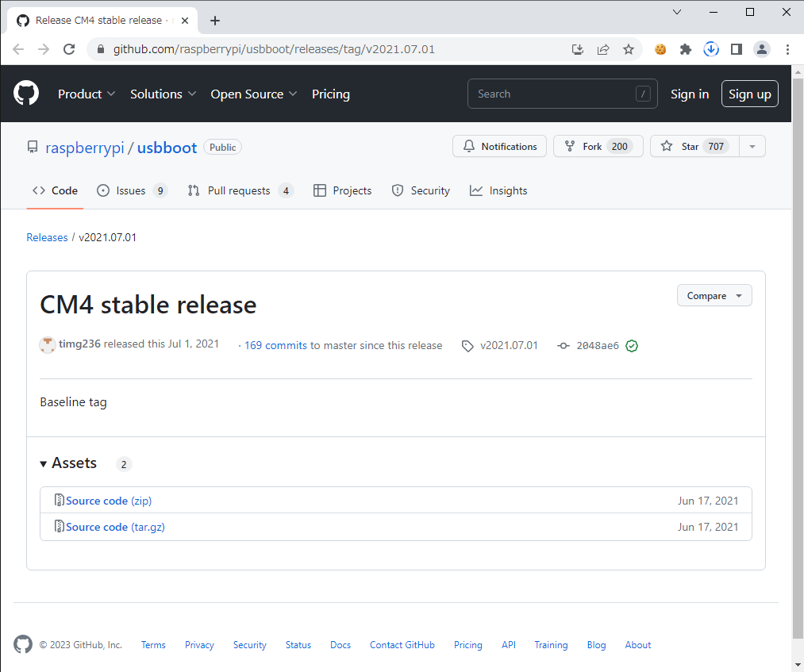Click the Sign in link

(x=690, y=94)
